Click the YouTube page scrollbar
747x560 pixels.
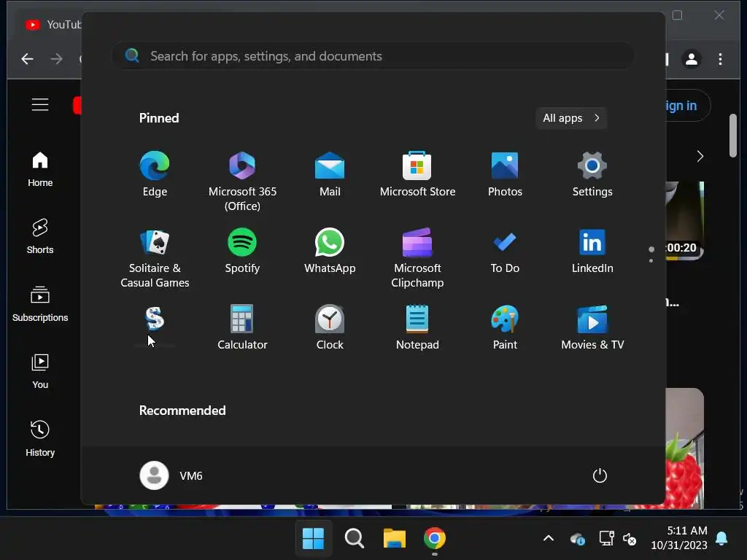[733, 136]
